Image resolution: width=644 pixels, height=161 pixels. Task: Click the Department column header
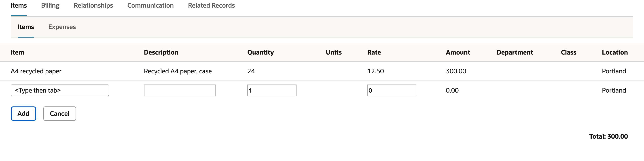tap(515, 53)
